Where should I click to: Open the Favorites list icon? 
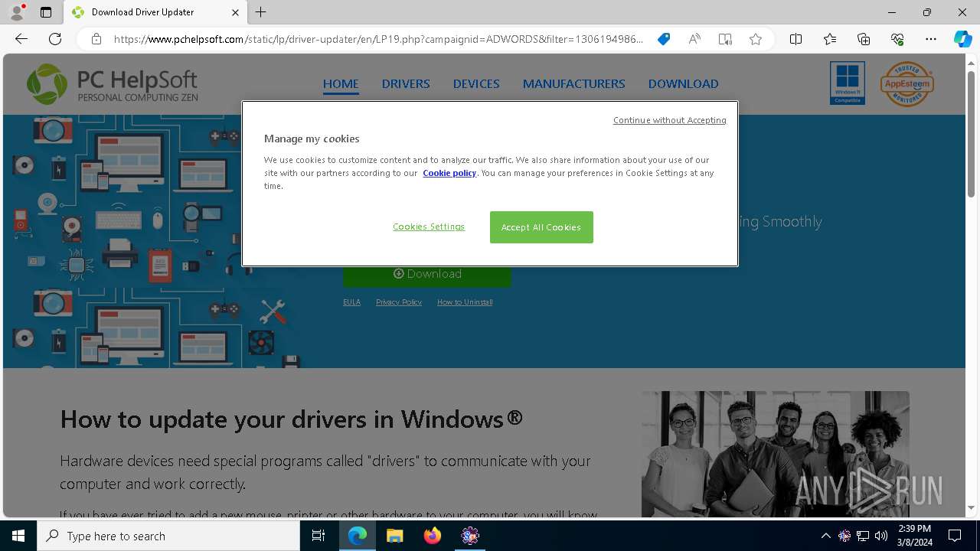[830, 39]
